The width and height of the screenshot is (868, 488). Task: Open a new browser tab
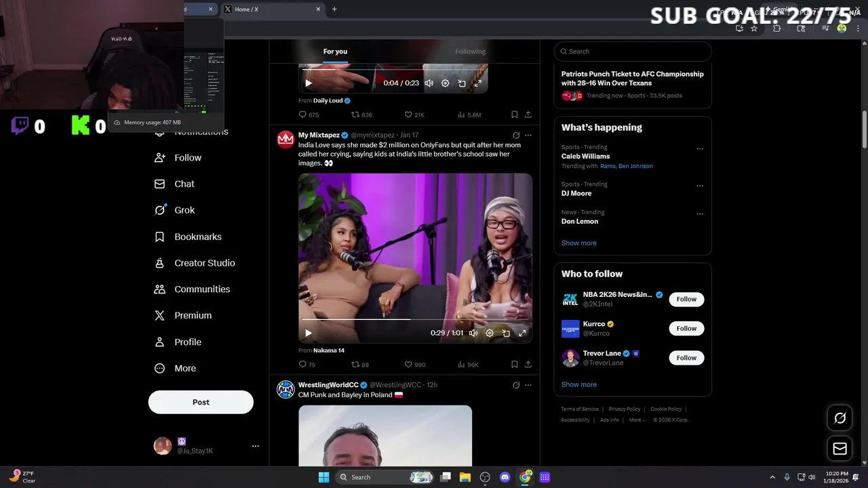334,9
